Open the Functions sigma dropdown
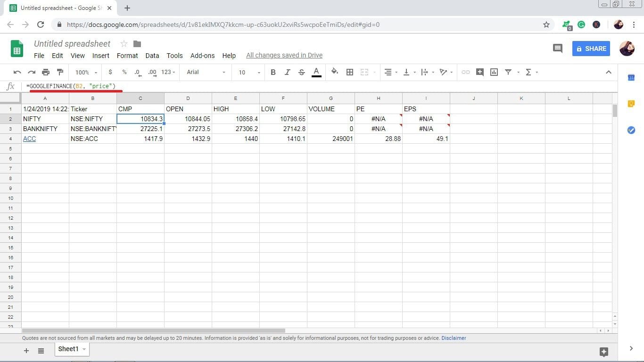The width and height of the screenshot is (644, 362). tap(531, 72)
